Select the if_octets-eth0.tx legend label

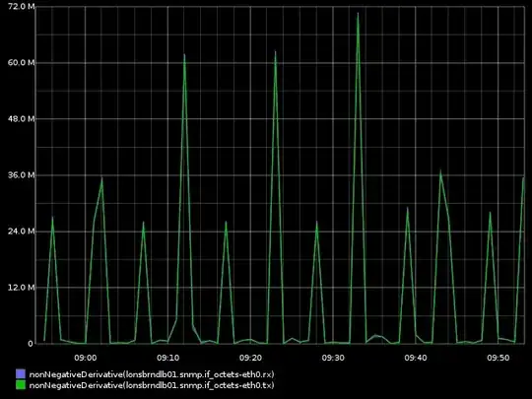pos(152,385)
